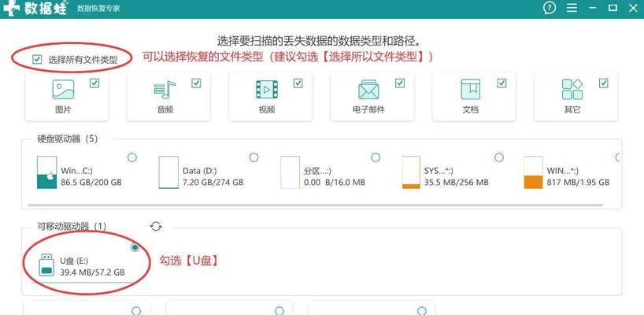
Task: Select the 分区 16.0 MB radio button
Action: 376,157
